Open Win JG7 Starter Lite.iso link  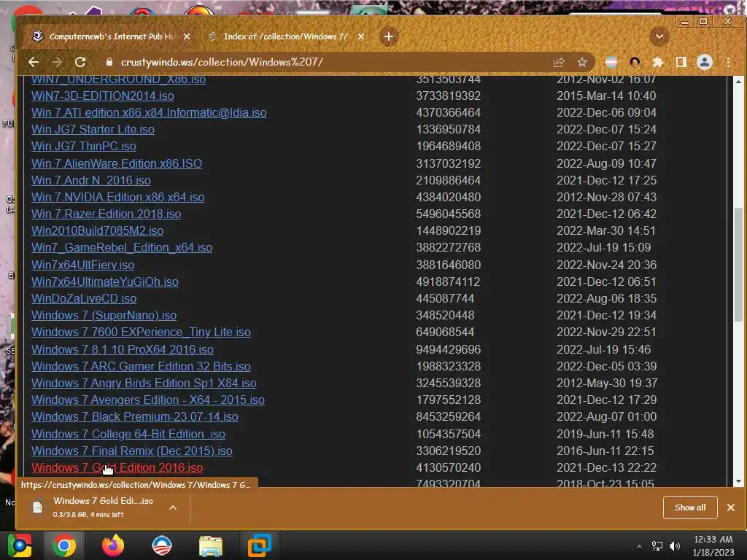pyautogui.click(x=93, y=130)
